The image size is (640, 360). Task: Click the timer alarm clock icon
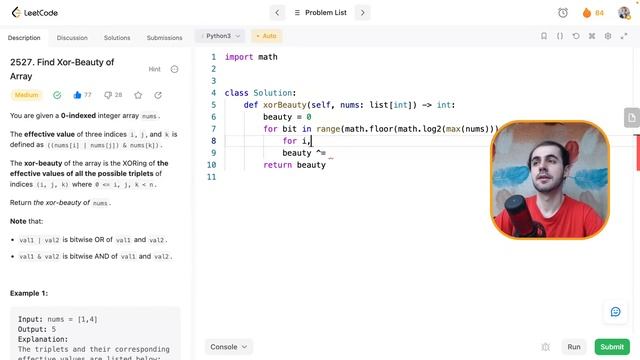coord(563,13)
